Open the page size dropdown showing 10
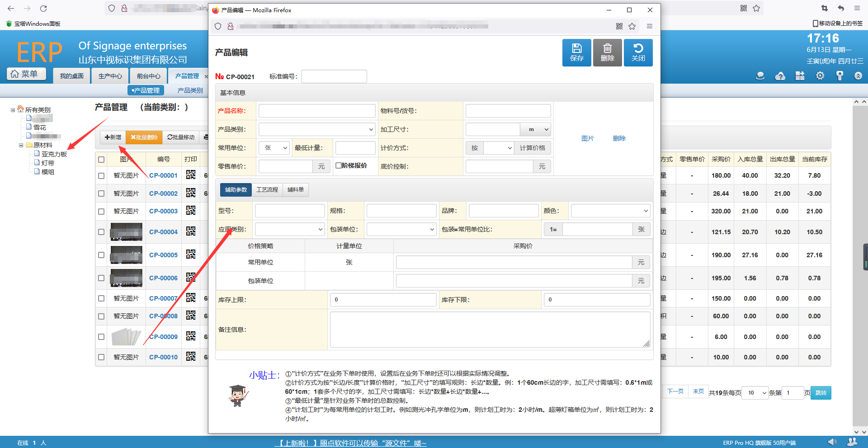Screen dimensions: 868x448 click(x=756, y=393)
